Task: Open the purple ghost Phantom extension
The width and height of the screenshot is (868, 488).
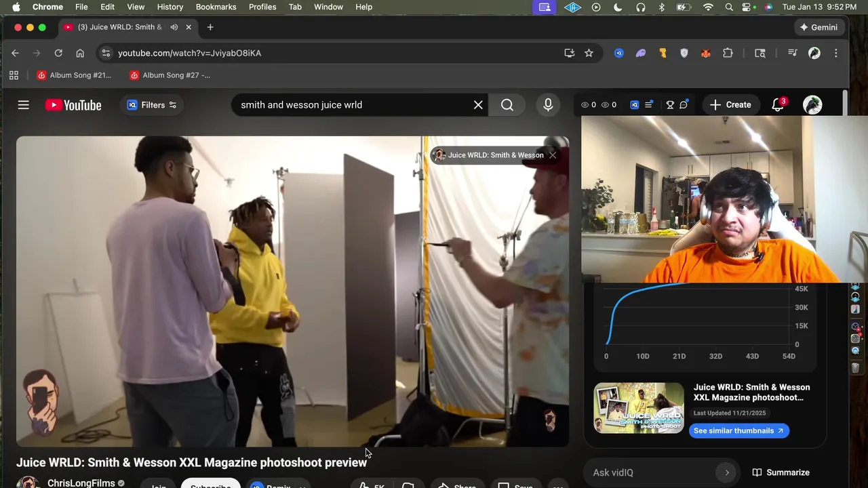Action: (x=641, y=53)
